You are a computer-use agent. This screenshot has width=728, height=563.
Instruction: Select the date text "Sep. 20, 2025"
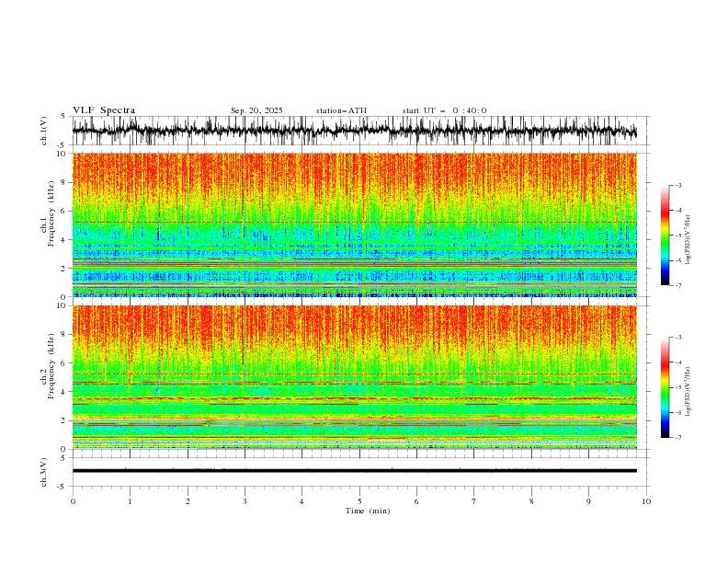tap(256, 110)
